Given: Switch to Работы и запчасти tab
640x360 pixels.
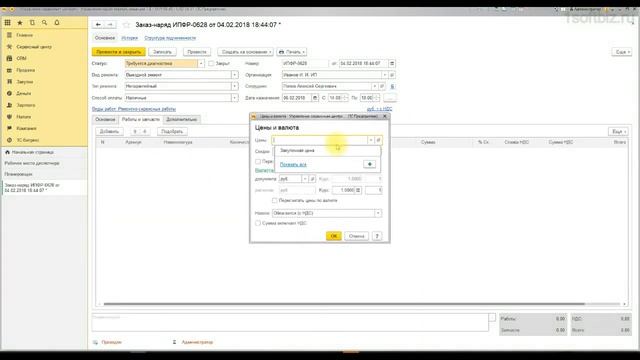Looking at the screenshot, I should pyautogui.click(x=141, y=120).
